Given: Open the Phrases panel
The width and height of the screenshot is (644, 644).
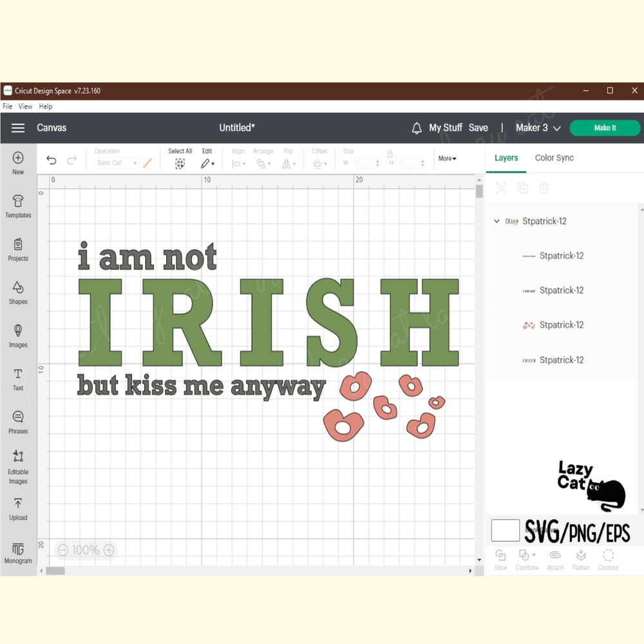Looking at the screenshot, I should click(x=18, y=423).
